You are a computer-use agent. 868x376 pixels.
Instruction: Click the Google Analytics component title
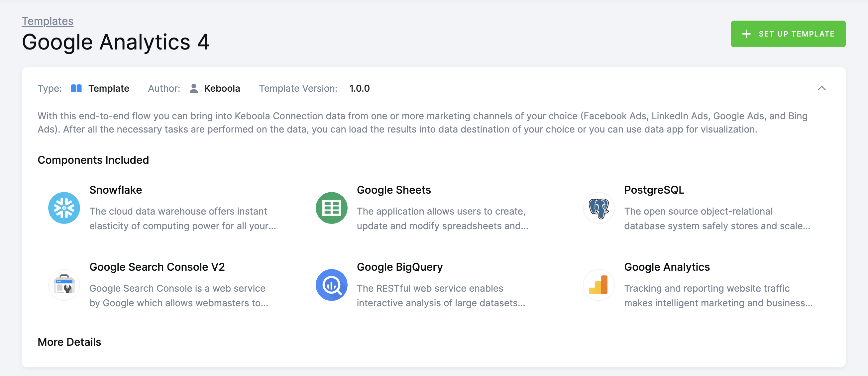[667, 267]
